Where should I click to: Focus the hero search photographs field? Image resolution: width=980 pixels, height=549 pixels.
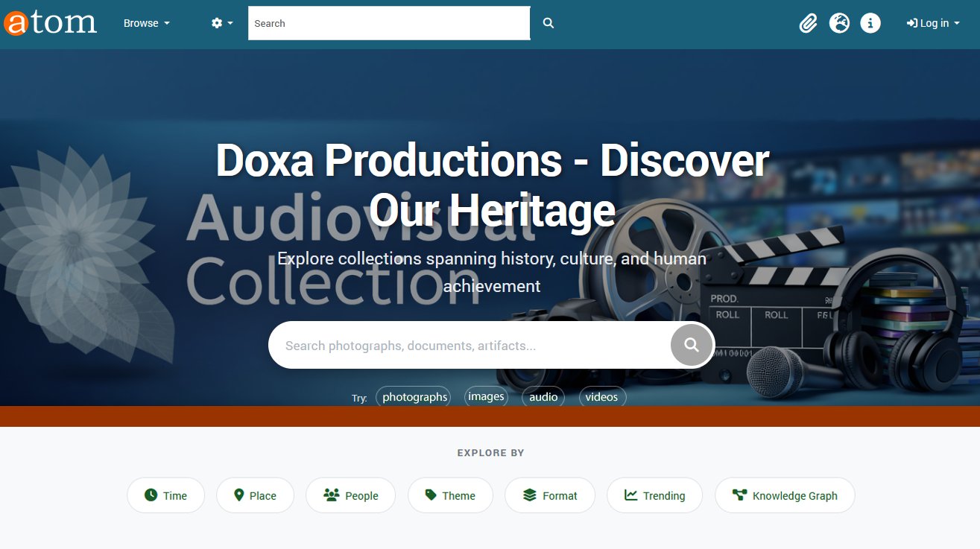pyautogui.click(x=470, y=345)
